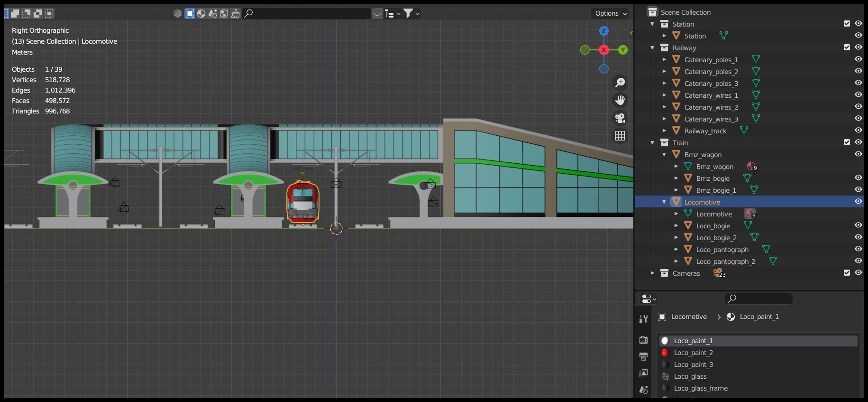Screen dimensions: 868x402
Task: Expand Loco_pantograph object
Action: pos(676,249)
